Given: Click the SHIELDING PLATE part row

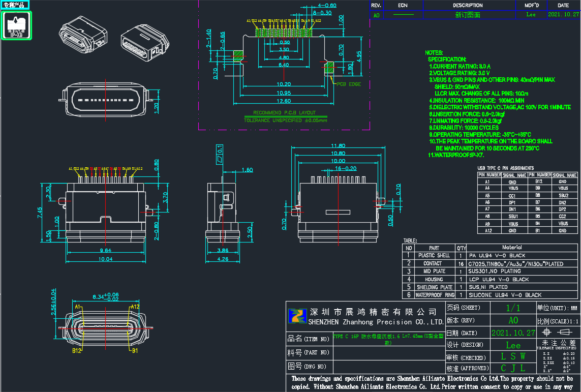Looking at the screenshot, I should point(490,287).
